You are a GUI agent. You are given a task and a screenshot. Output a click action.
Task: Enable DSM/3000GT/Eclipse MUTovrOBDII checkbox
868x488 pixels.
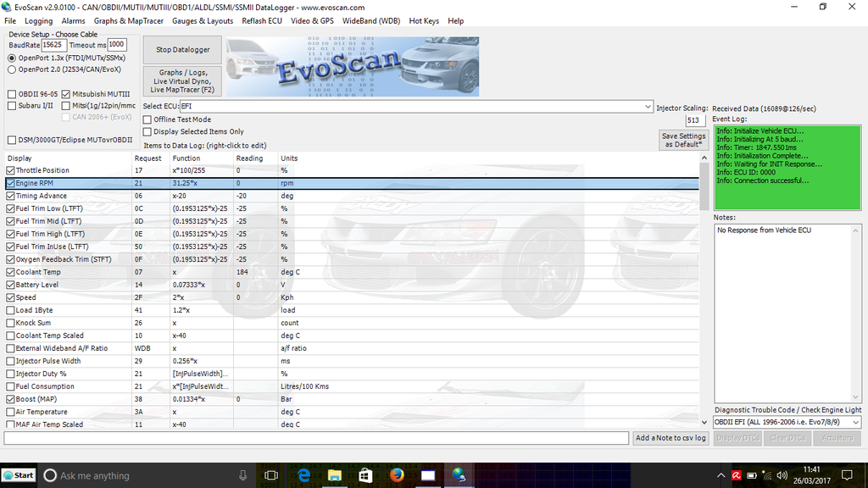(x=12, y=140)
